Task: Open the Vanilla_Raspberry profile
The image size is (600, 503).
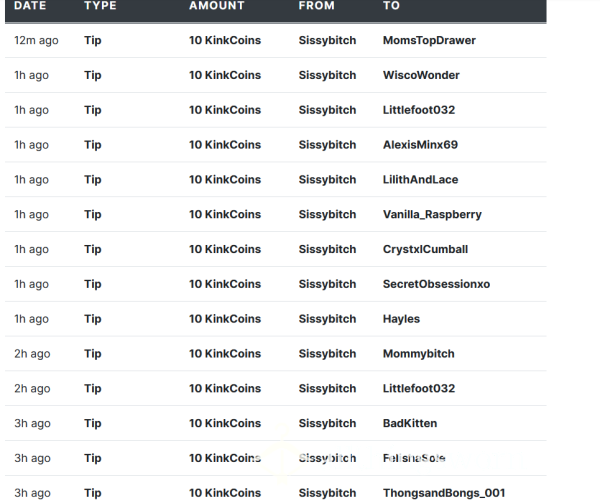Action: tap(432, 214)
